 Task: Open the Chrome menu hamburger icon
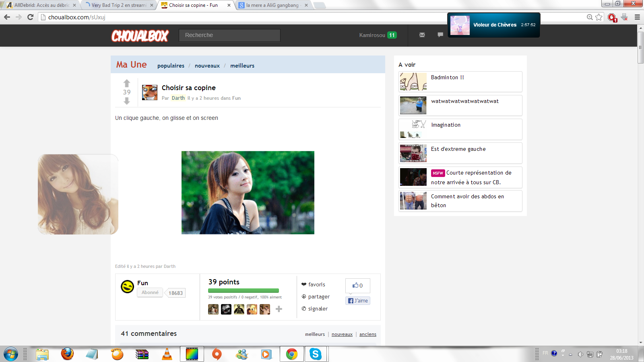(637, 17)
